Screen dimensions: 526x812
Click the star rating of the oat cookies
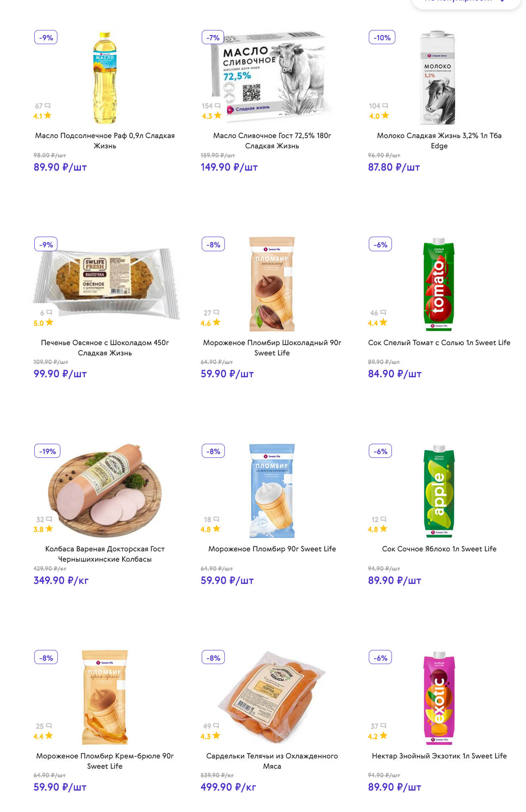pyautogui.click(x=50, y=322)
